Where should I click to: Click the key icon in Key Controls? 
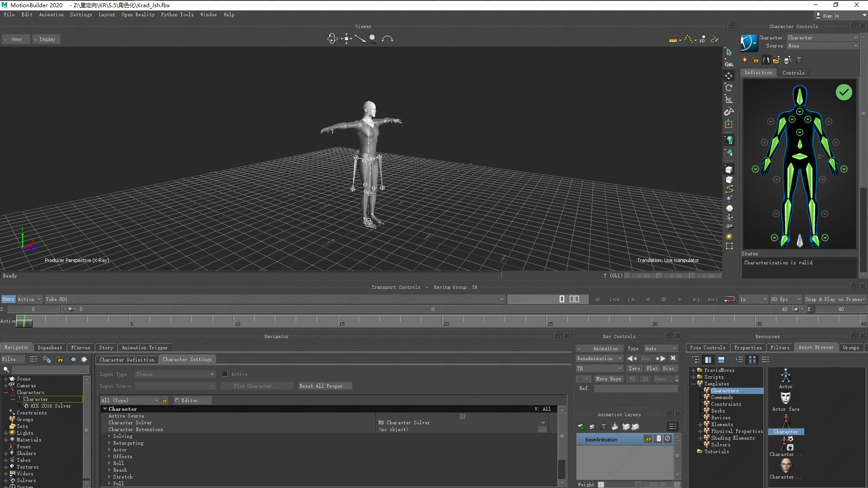point(584,379)
